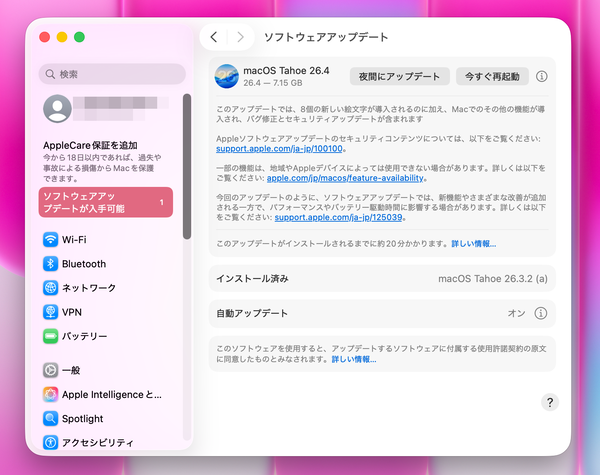Click the VPN icon in sidebar
This screenshot has height=475, width=600.
[50, 312]
